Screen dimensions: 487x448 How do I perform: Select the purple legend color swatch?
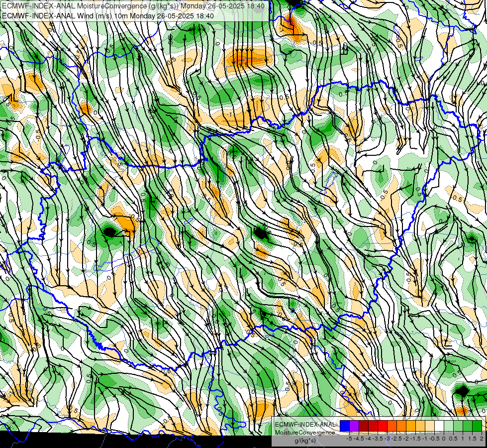(x=354, y=426)
